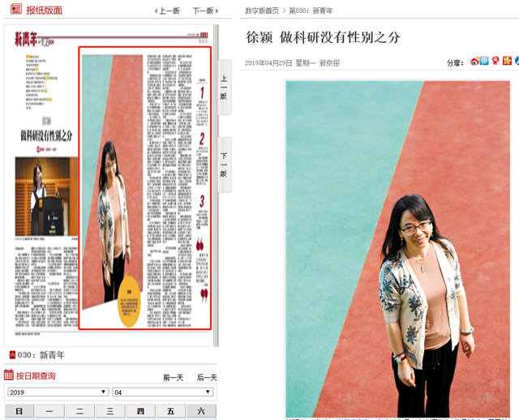This screenshot has height=420, width=519.
Task: Click the red-yellow share icon with star
Action: (x=507, y=61)
